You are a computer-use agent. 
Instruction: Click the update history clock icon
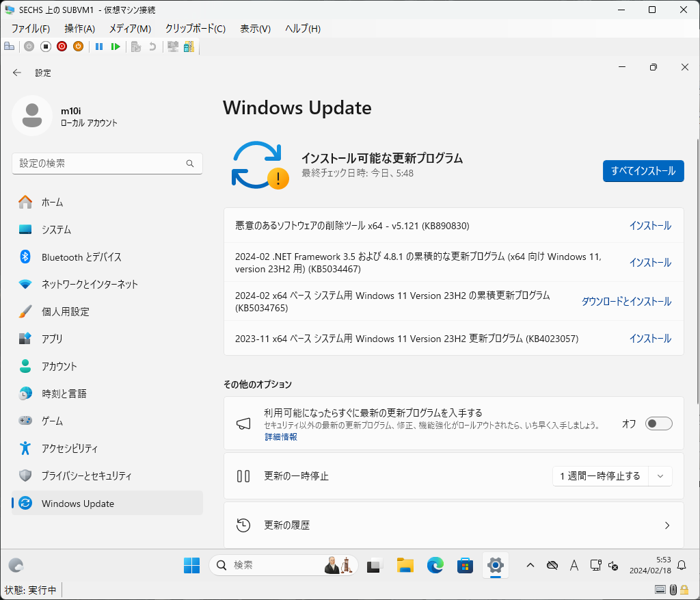[243, 525]
